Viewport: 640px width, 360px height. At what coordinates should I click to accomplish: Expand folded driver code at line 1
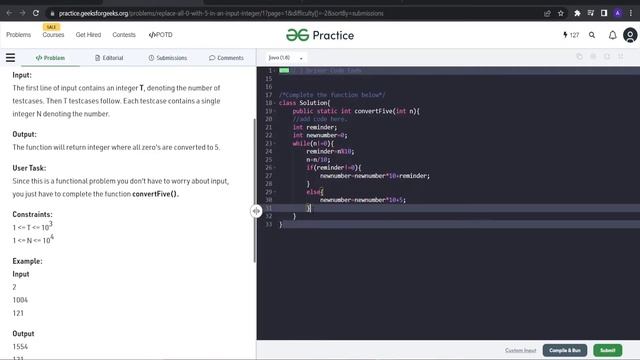[x=274, y=71]
